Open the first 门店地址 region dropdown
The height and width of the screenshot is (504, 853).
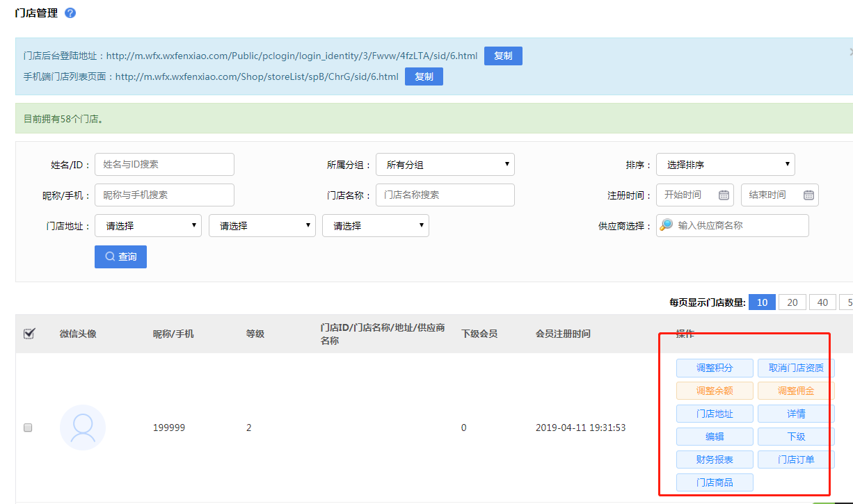[x=148, y=226]
